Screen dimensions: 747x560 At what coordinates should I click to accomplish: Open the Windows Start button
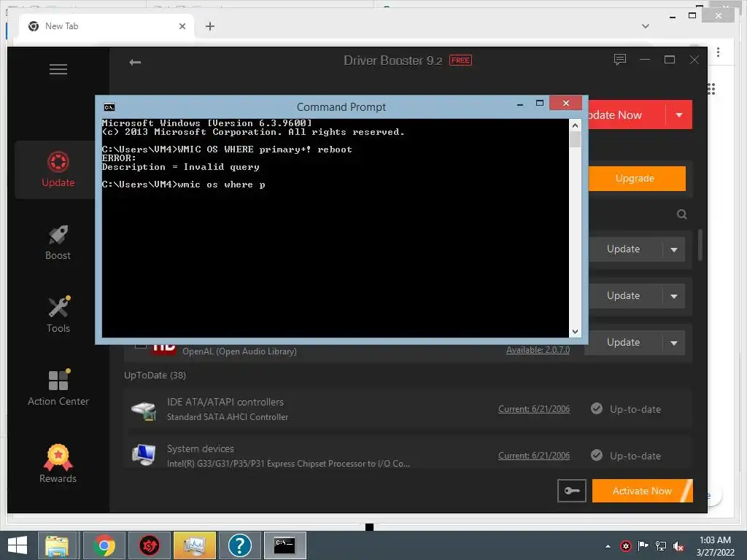pos(18,545)
